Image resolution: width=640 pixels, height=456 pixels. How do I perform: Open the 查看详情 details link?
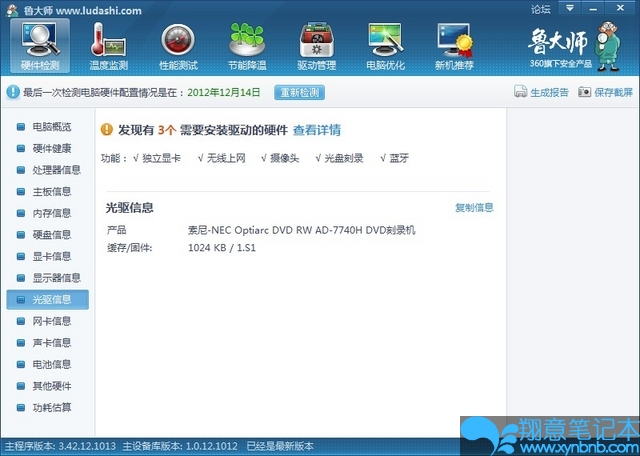pos(317,130)
